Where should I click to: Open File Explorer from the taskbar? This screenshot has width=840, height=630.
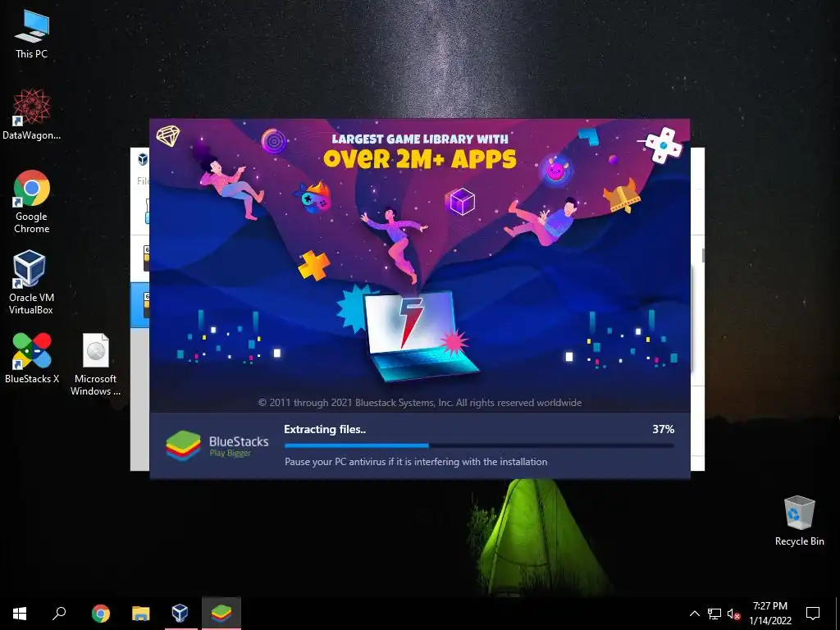pos(141,613)
